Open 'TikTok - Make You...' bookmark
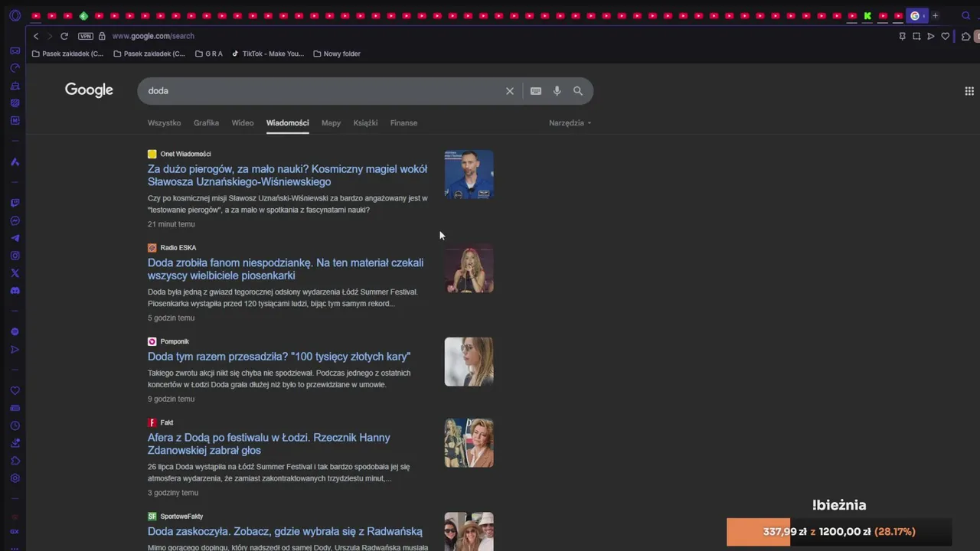The width and height of the screenshot is (980, 551). (x=268, y=54)
